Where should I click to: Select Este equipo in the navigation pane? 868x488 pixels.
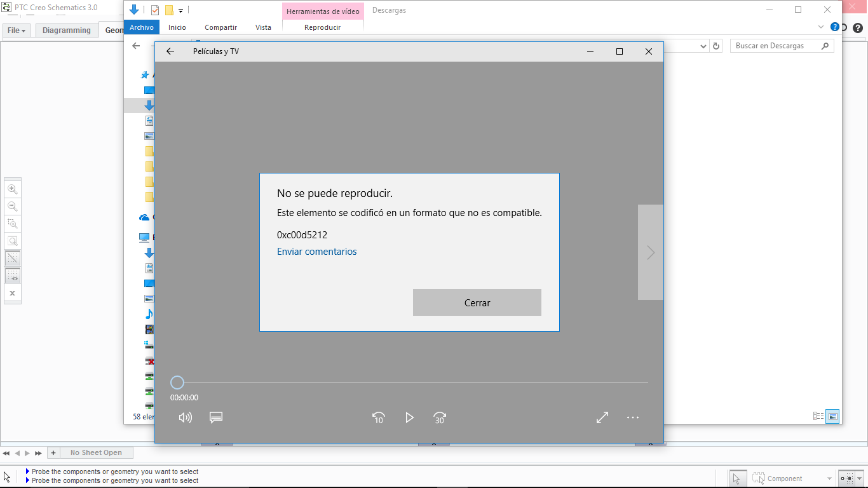[x=144, y=238]
